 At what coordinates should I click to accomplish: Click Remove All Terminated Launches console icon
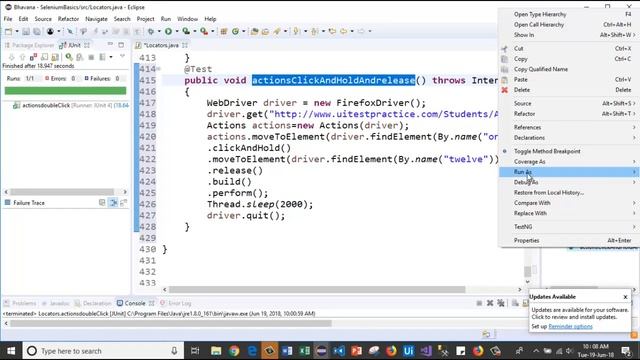tap(501, 303)
